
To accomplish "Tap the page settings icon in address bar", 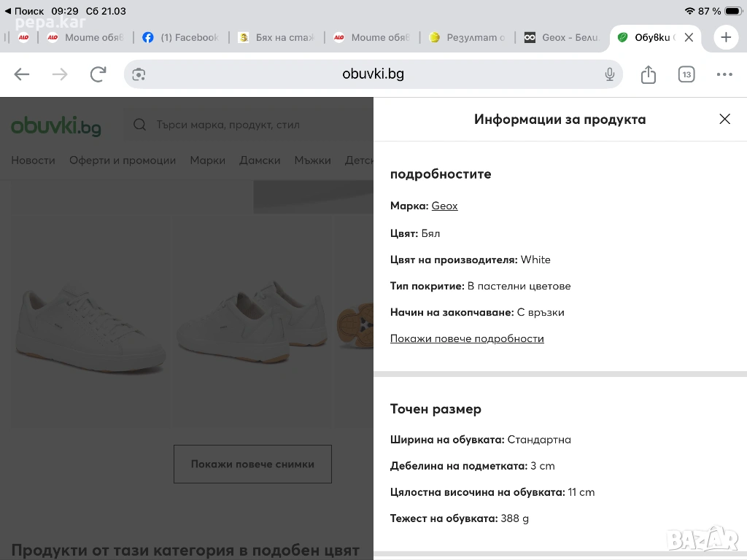I will point(139,74).
